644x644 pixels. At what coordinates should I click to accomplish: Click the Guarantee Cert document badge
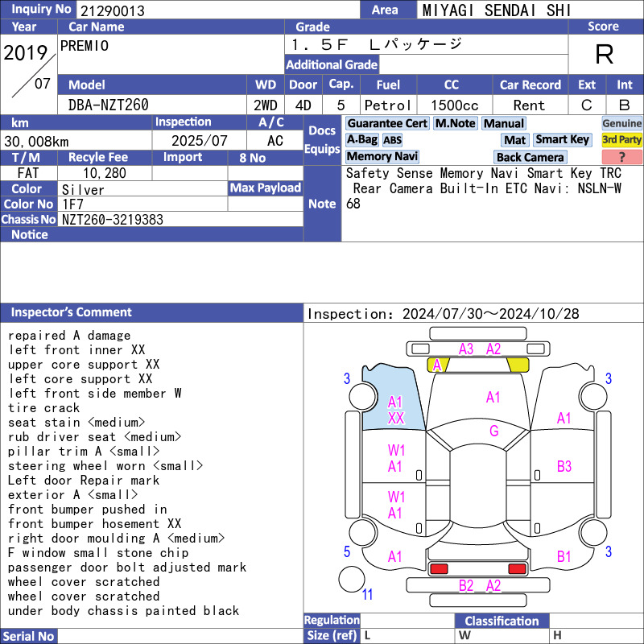coord(387,123)
